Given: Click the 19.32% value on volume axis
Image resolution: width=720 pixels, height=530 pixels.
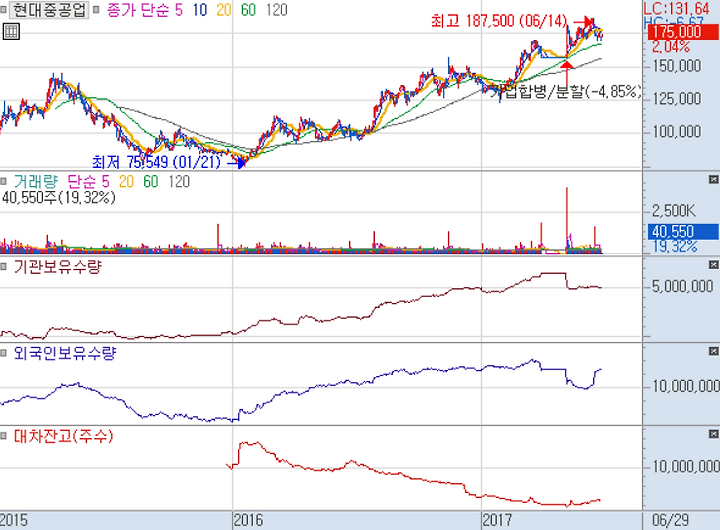Looking at the screenshot, I should [x=675, y=246].
